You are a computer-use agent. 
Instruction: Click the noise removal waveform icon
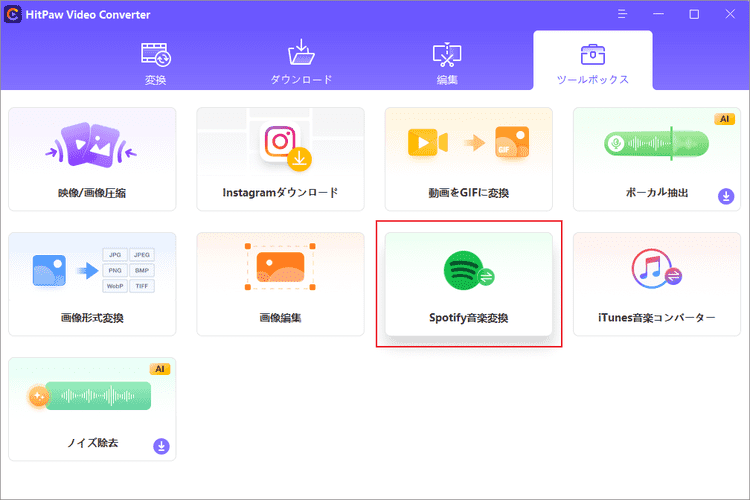click(90, 396)
